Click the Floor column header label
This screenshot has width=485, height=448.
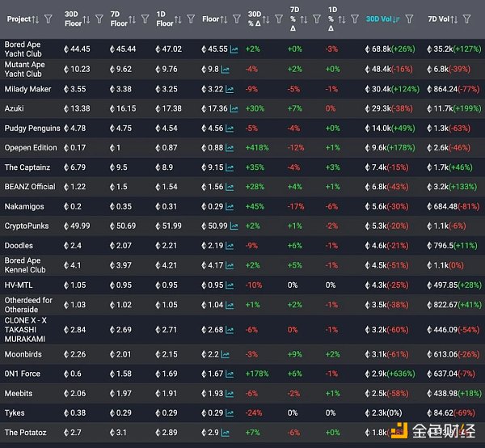point(211,19)
